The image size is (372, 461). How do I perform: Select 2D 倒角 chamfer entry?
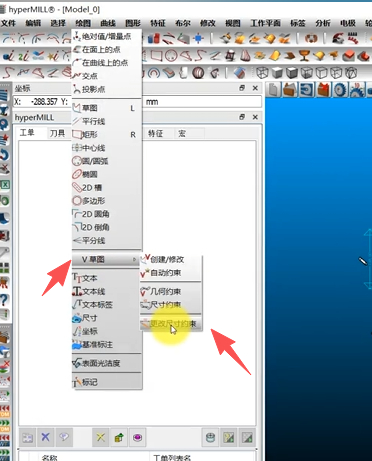pyautogui.click(x=107, y=227)
